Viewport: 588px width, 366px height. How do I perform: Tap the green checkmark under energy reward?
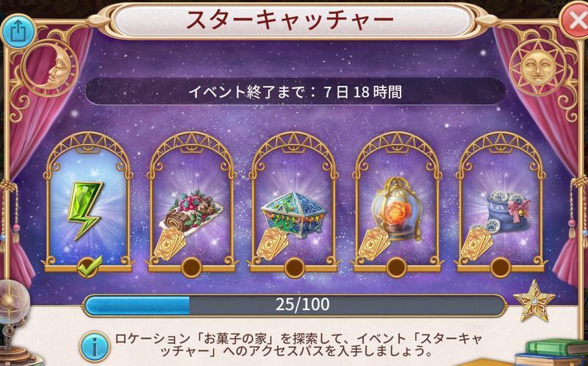tap(89, 266)
